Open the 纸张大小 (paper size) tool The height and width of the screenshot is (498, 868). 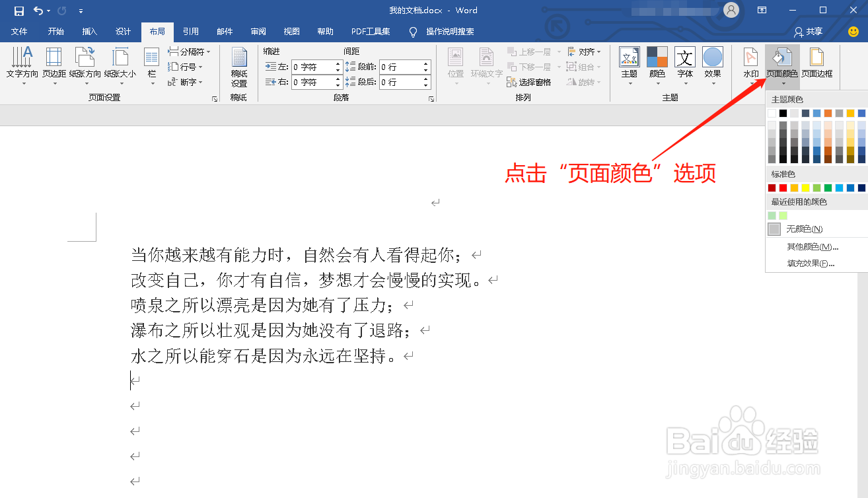click(120, 63)
